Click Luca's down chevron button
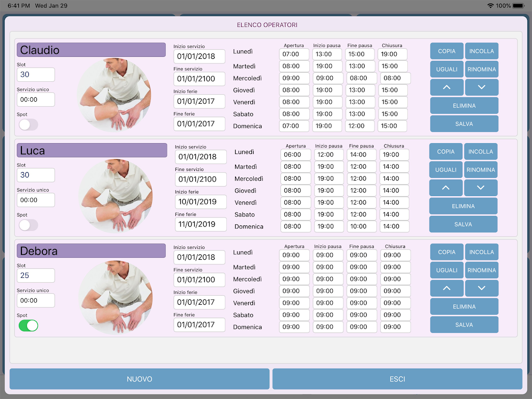Screen dimensions: 532x399 coord(480,188)
